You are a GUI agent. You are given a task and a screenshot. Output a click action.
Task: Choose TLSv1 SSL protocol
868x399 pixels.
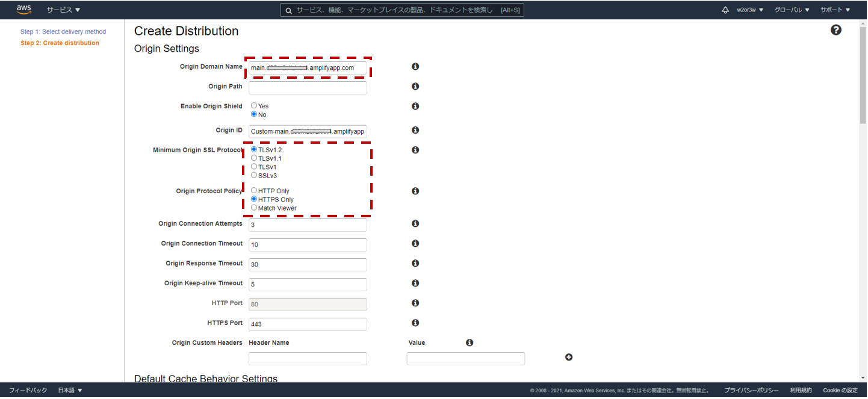click(x=254, y=167)
